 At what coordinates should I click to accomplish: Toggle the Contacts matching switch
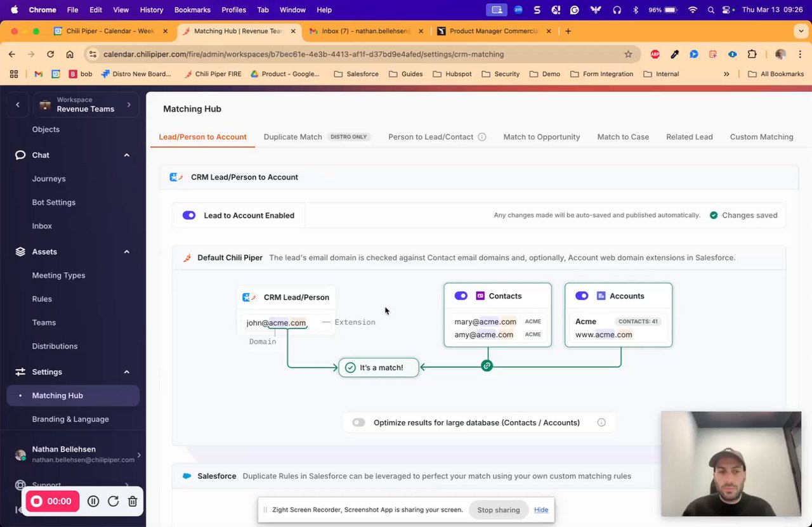(x=461, y=296)
